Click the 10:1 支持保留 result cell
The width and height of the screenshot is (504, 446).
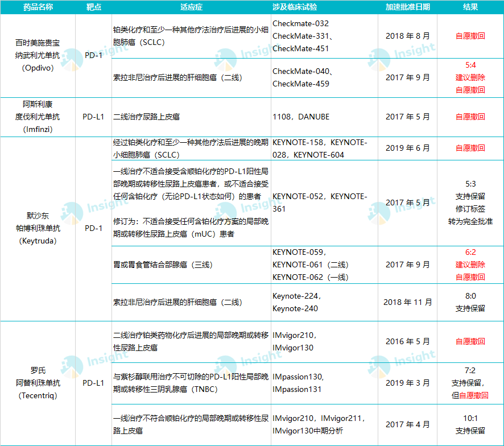pyautogui.click(x=470, y=425)
